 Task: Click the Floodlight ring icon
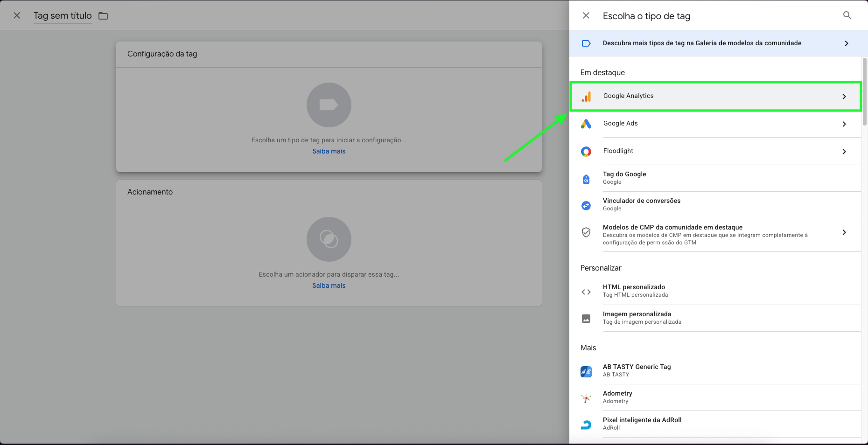pyautogui.click(x=586, y=151)
